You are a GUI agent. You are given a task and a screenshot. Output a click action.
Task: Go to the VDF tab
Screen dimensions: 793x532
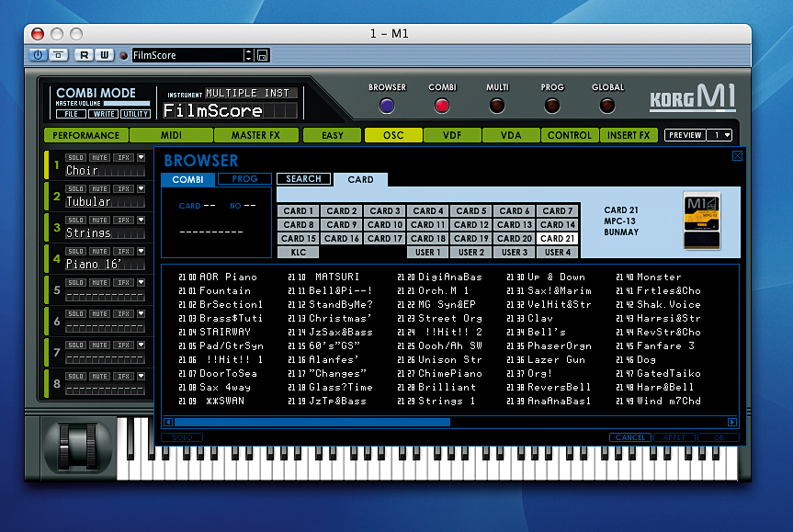click(451, 136)
